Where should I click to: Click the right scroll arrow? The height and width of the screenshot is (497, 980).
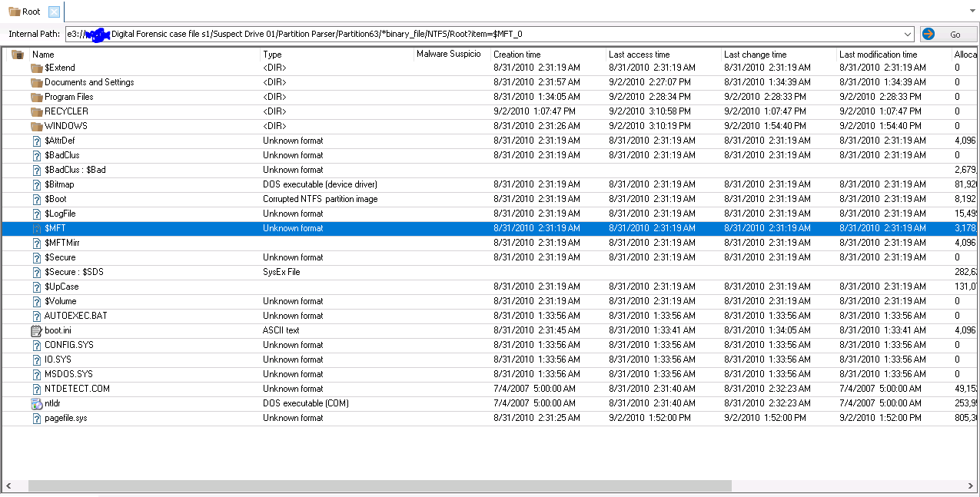pyautogui.click(x=971, y=486)
